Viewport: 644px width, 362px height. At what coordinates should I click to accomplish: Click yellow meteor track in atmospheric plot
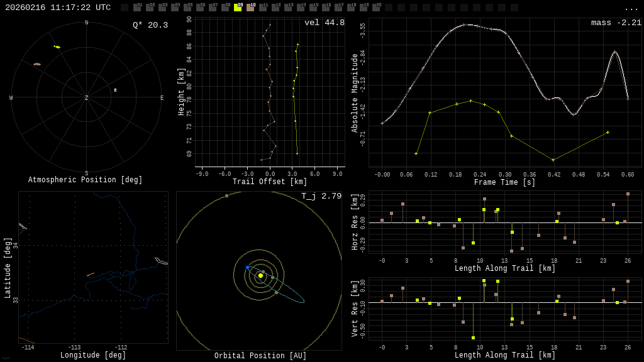[57, 47]
